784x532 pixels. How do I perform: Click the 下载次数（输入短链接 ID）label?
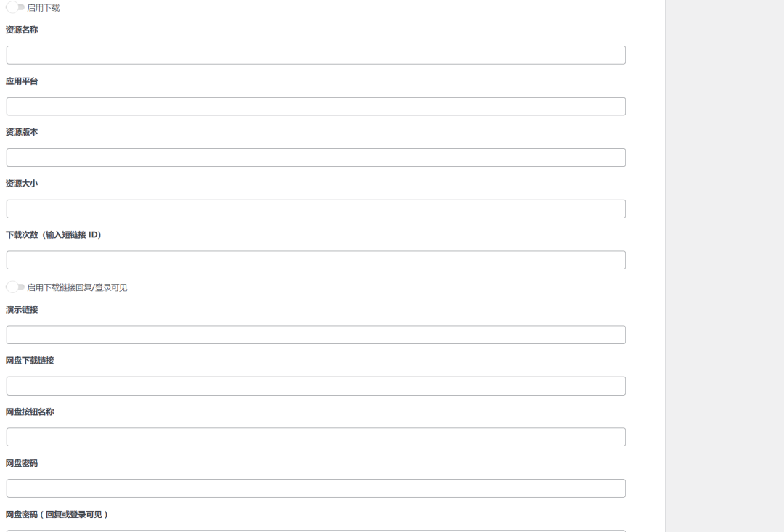point(54,235)
